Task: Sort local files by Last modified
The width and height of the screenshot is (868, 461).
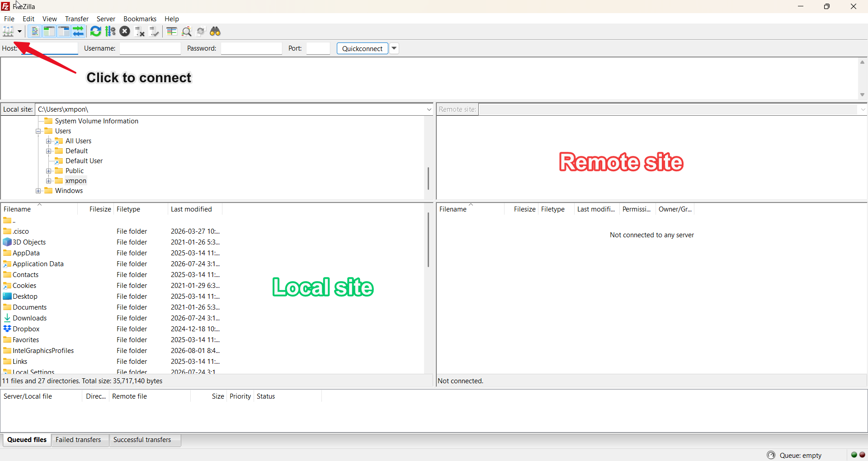Action: pyautogui.click(x=195, y=209)
